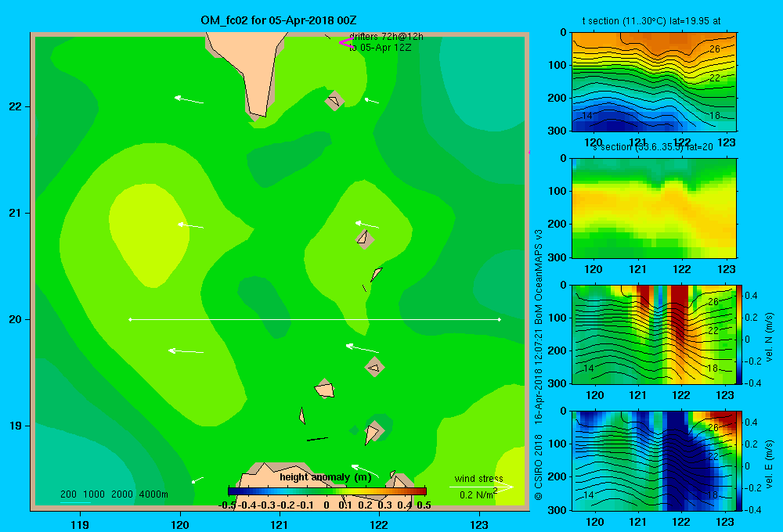This screenshot has height=532, width=783.
Task: Click the '0.2 N/m' wind stress value
Action: tap(478, 494)
